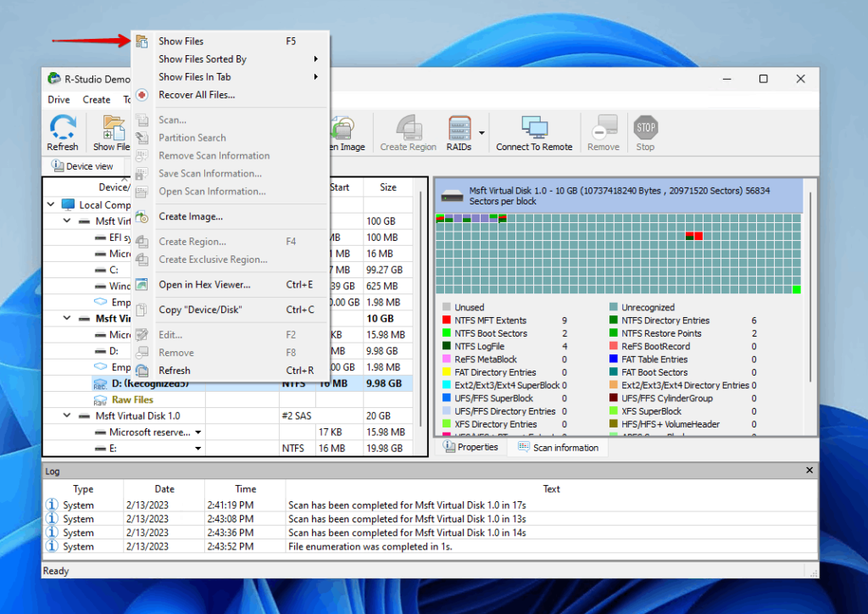868x614 pixels.
Task: Click the Refresh icon in the context menu
Action: click(142, 371)
